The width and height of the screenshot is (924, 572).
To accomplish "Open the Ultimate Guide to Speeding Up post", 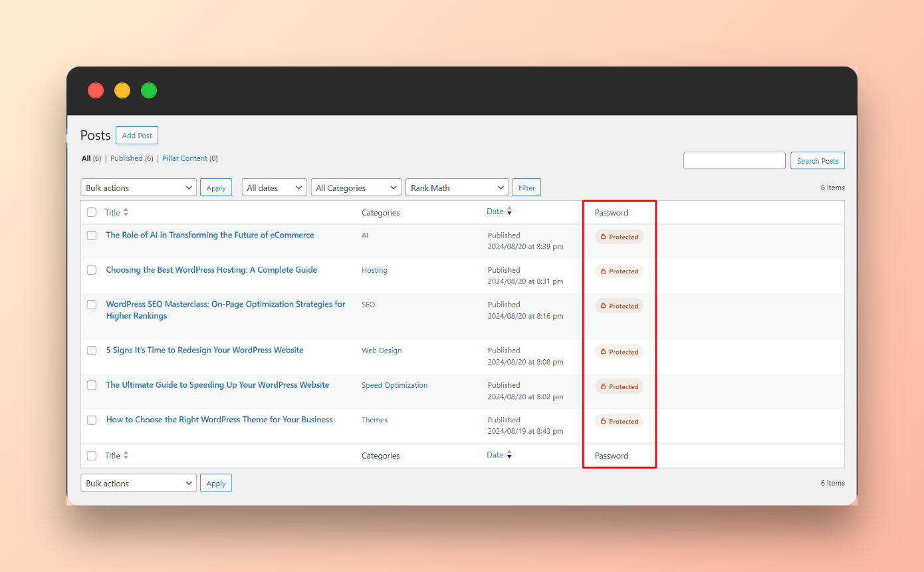I will pos(217,384).
